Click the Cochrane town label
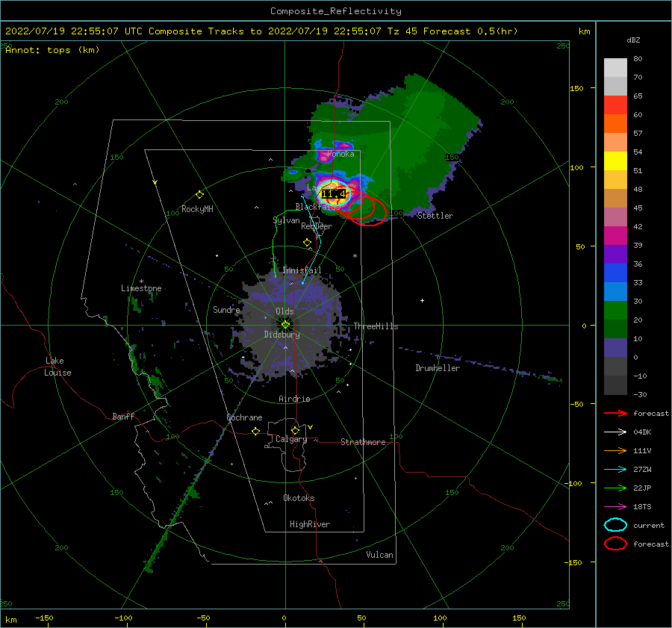 pyautogui.click(x=244, y=417)
